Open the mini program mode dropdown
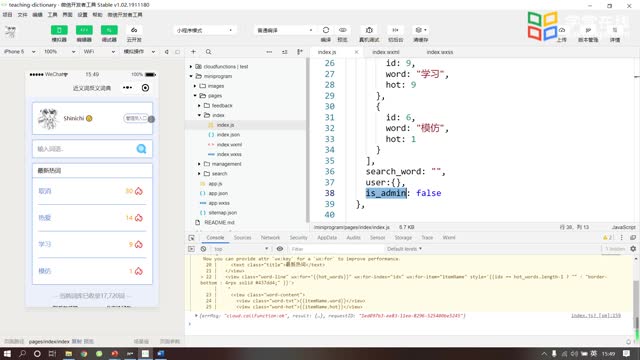Screen dimensions: 640x360 tap(204, 30)
